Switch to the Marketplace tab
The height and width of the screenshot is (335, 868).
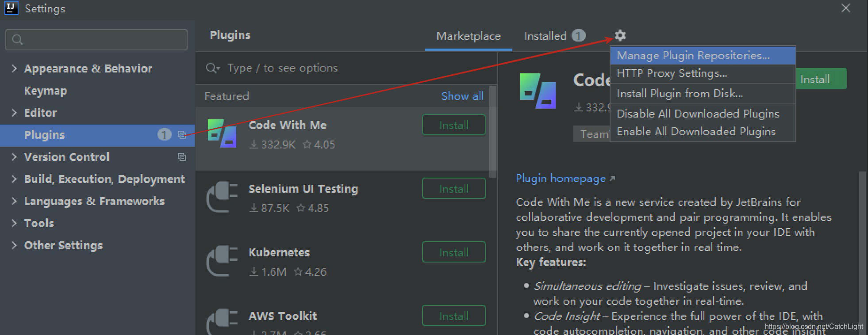[469, 36]
